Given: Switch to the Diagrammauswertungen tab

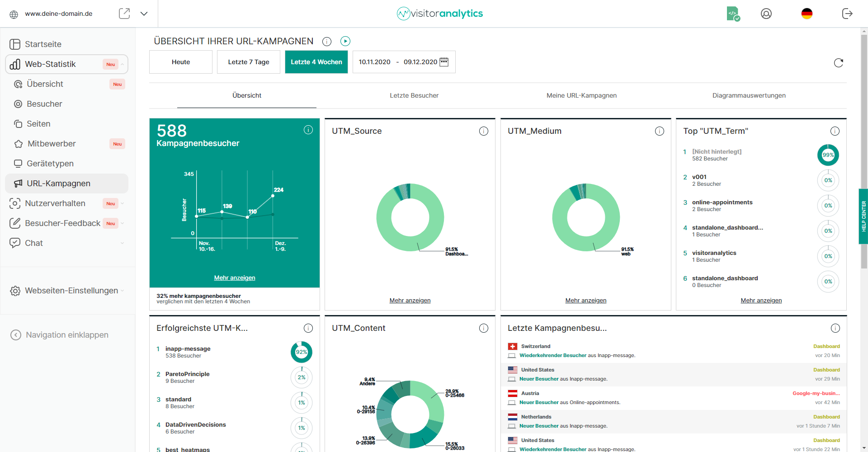Looking at the screenshot, I should 749,95.
